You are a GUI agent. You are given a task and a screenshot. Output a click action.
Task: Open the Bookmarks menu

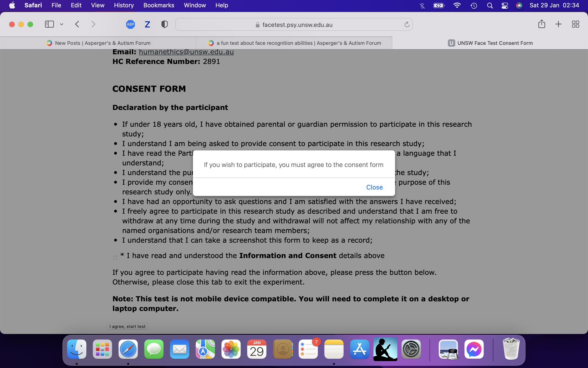(159, 5)
